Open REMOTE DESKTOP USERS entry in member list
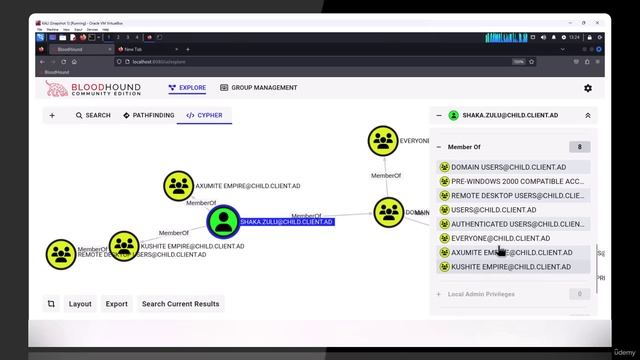The height and width of the screenshot is (360, 640). click(x=513, y=196)
